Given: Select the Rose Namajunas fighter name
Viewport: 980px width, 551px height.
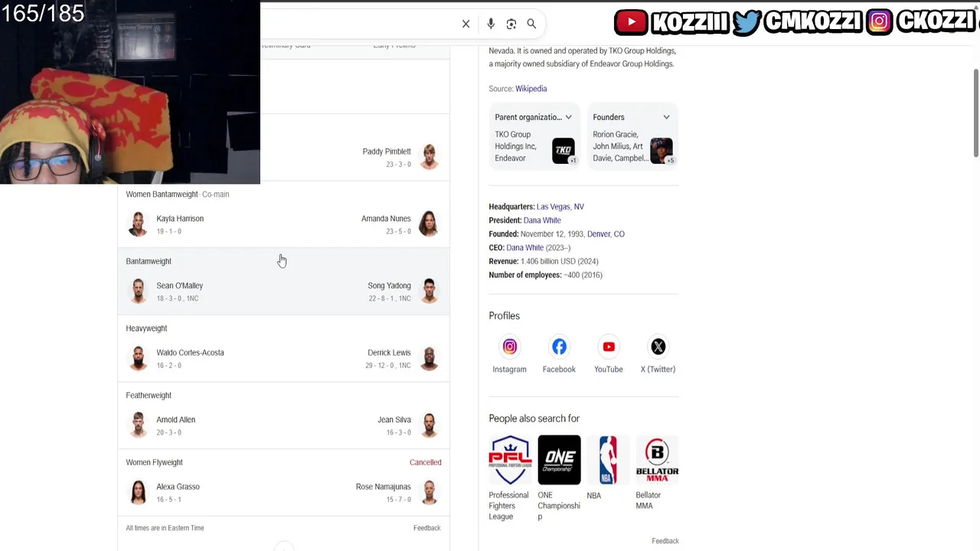Looking at the screenshot, I should tap(384, 487).
